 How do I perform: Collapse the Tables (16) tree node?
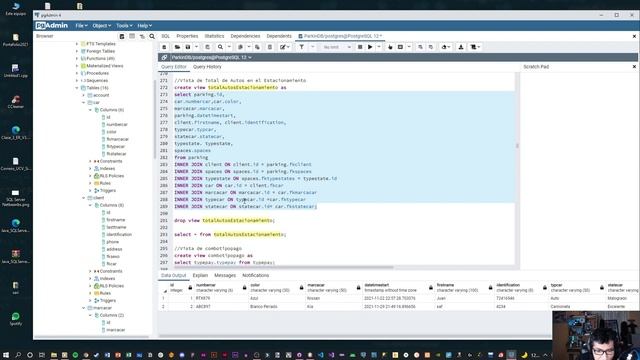pyautogui.click(x=77, y=88)
